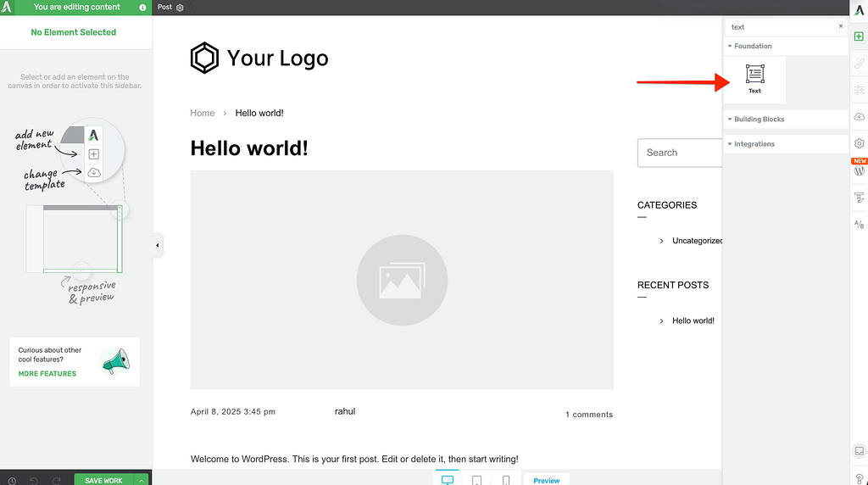868x485 pixels.
Task: Switch to desktop preview mode
Action: [x=447, y=480]
